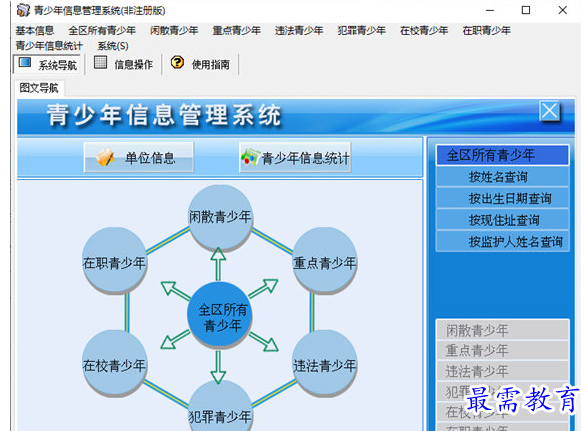Screen dimensions: 588x431
Task: Click the 信息操作 grid icon
Action: coord(100,62)
